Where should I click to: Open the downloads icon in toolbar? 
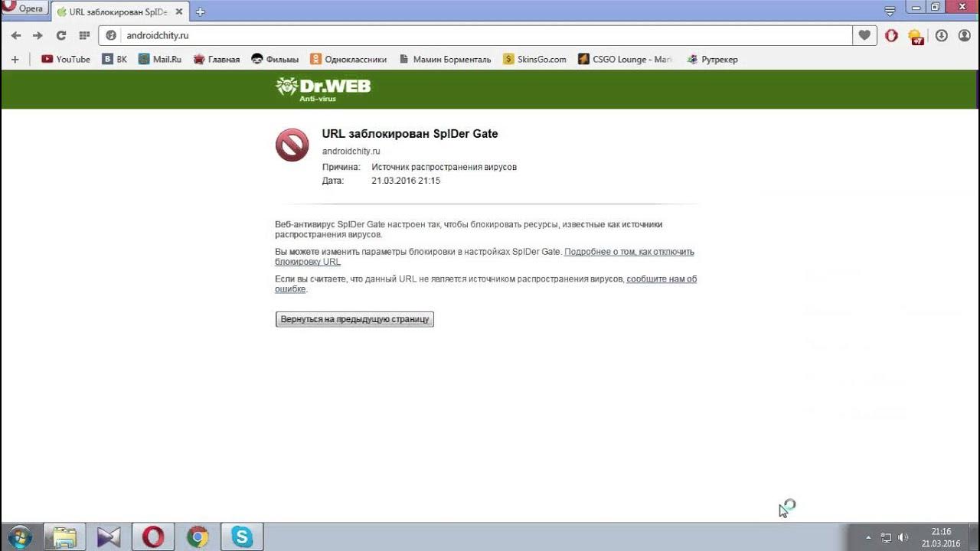click(942, 35)
